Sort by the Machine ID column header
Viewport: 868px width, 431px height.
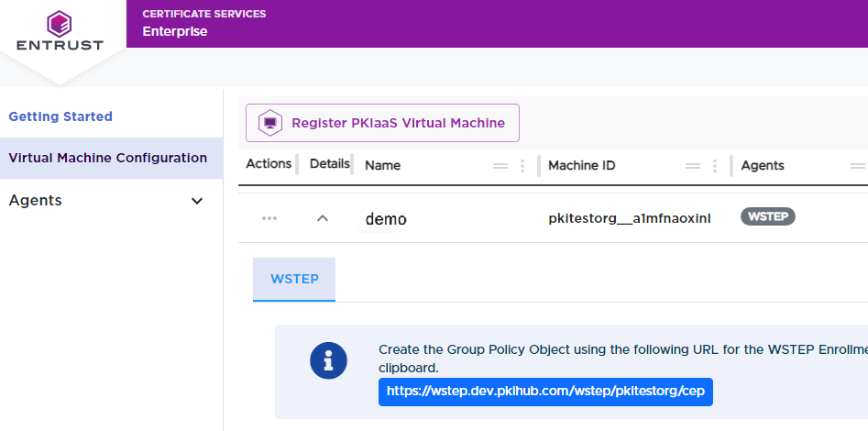581,166
